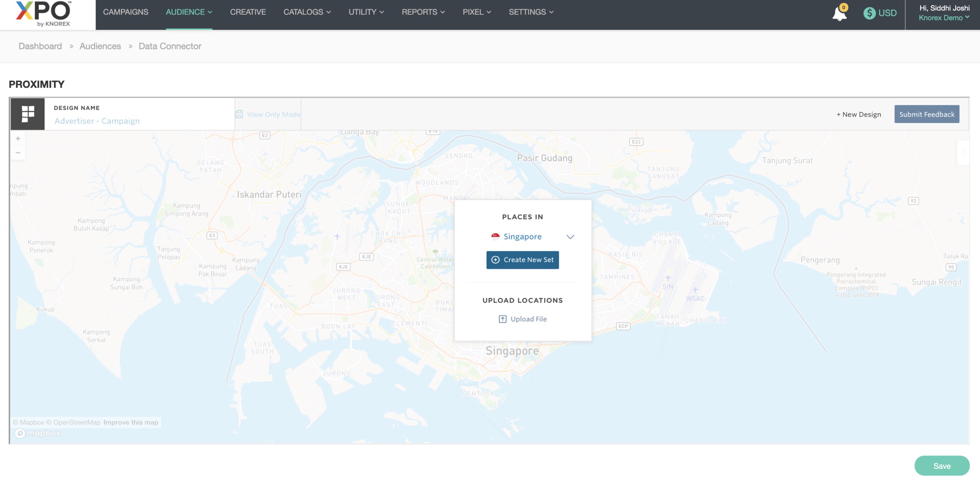980x477 pixels.
Task: Click the + New Design link
Action: (858, 114)
